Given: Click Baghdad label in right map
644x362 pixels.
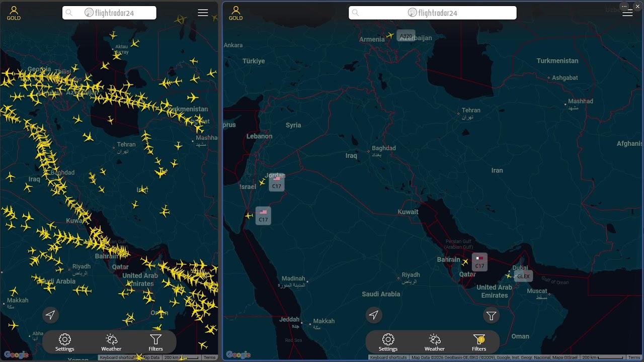Looking at the screenshot, I should click(x=384, y=148).
